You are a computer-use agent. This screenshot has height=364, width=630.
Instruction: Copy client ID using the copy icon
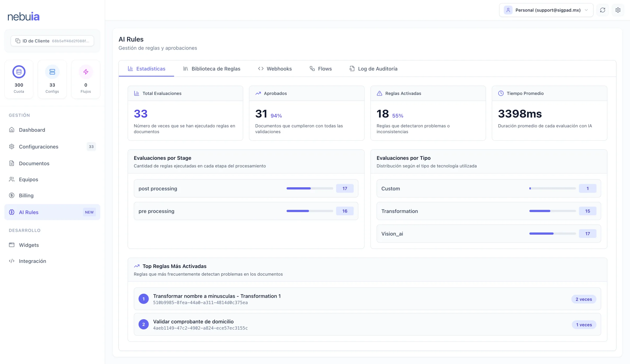(18, 41)
